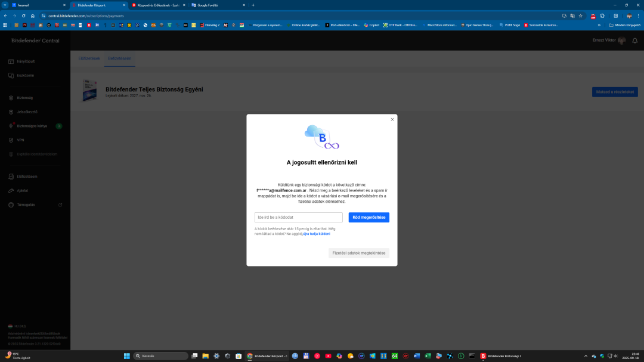
Task: Switch to the freemail browser tab
Action: click(x=38, y=5)
